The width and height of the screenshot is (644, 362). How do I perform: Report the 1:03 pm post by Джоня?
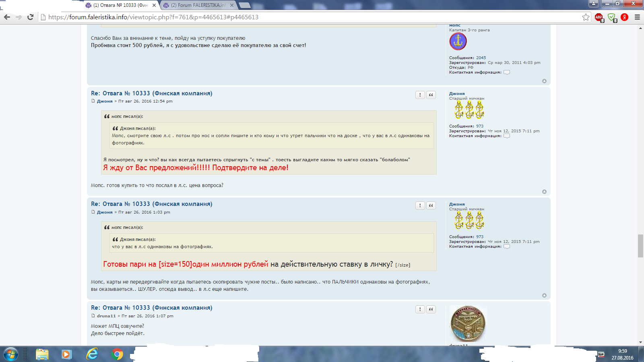pos(420,206)
